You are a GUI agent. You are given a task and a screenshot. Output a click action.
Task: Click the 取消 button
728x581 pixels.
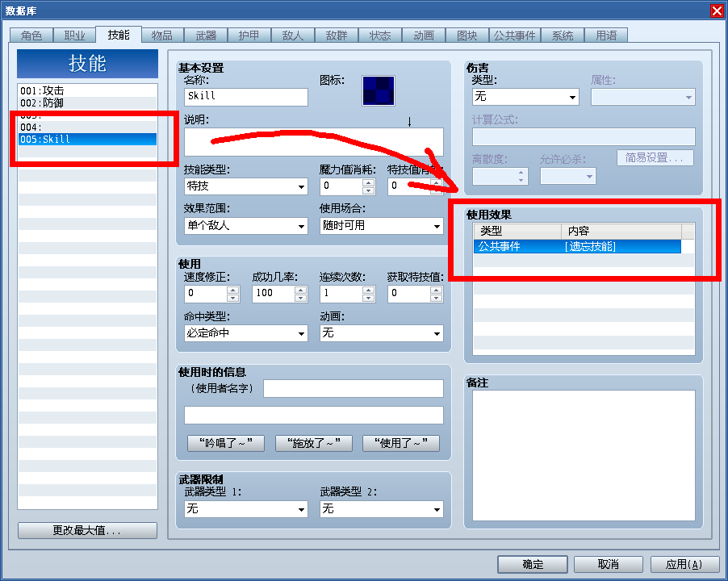(x=609, y=564)
